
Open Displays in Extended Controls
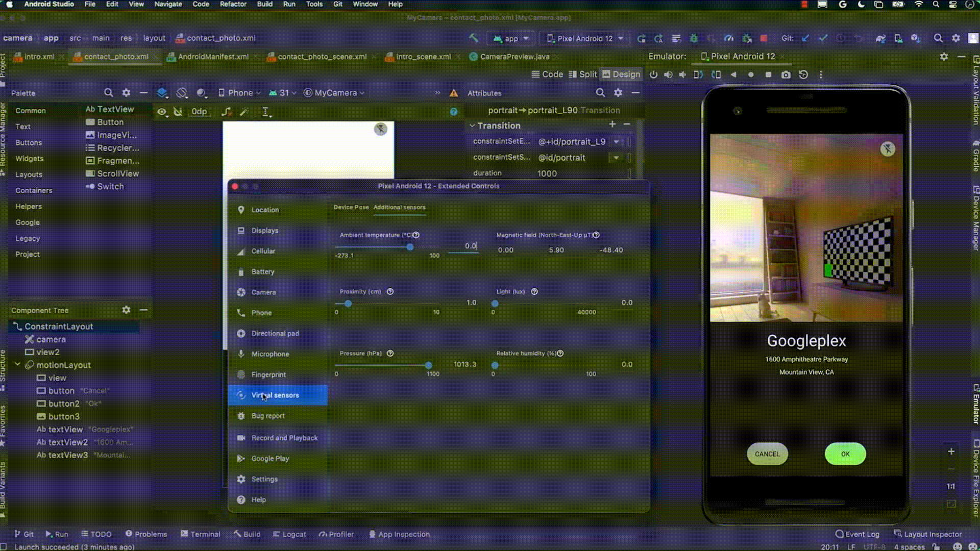pos(278,231)
